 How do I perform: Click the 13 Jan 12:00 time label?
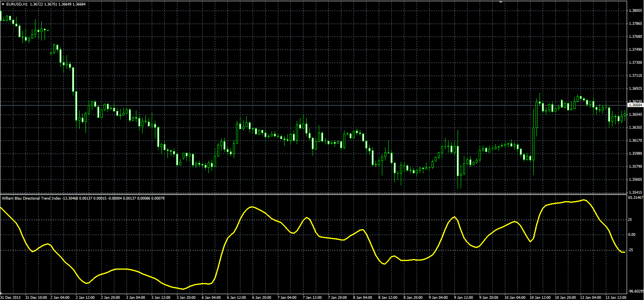(x=616, y=298)
